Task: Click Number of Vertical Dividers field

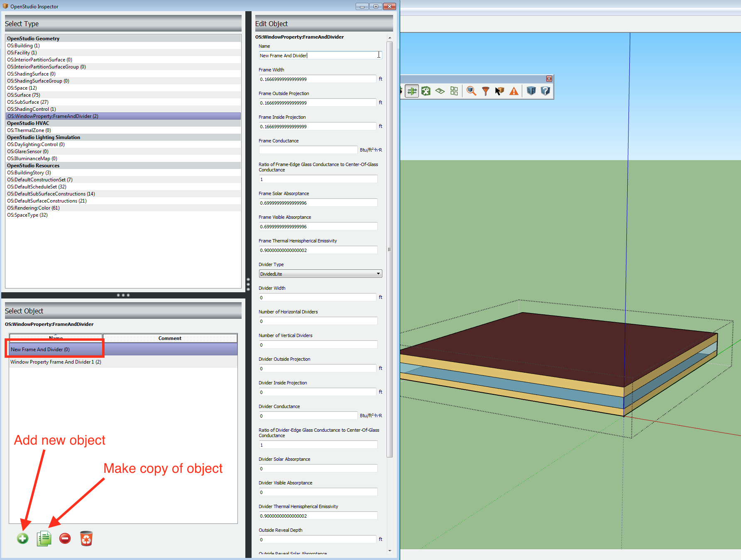Action: 318,345
